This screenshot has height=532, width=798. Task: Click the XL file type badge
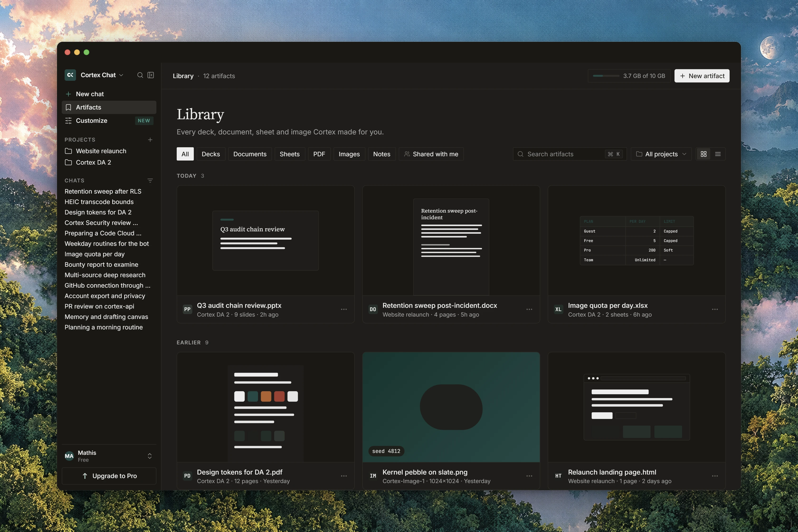(x=558, y=309)
